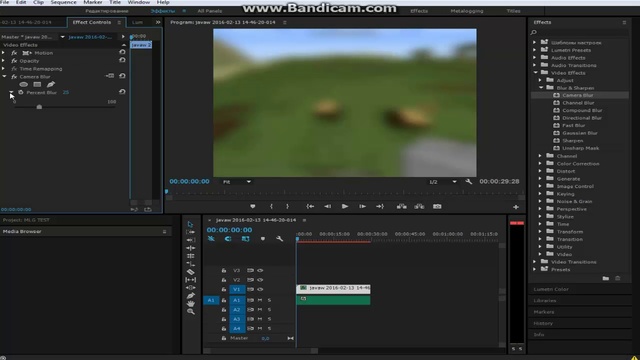Create new custom bin in Effects panel
Screen dimensions: 640x360
[606, 278]
